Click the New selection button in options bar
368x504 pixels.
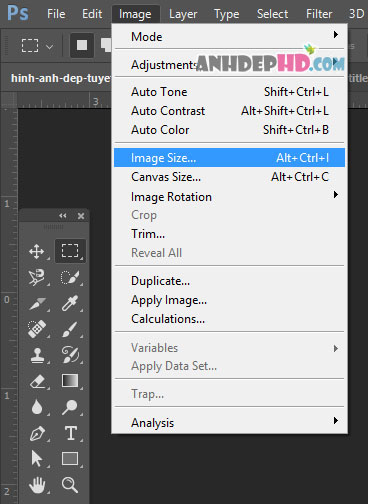[x=82, y=45]
